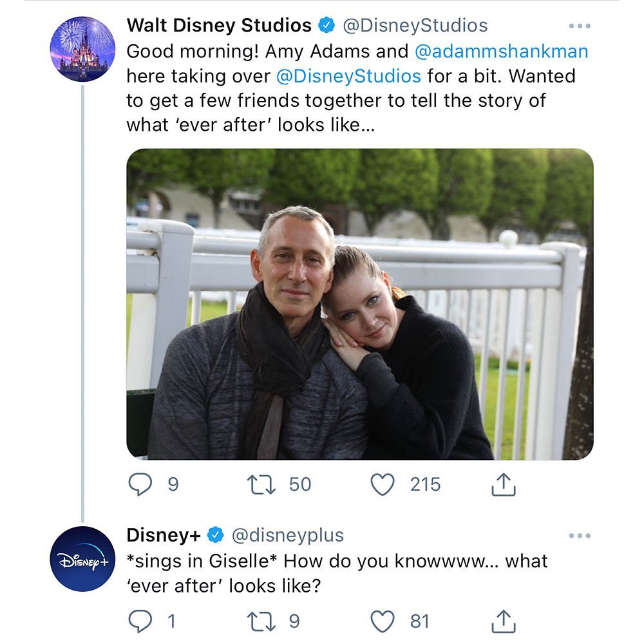Image resolution: width=644 pixels, height=644 pixels.
Task: Reply to the Disney+ tweet
Action: pyautogui.click(x=140, y=621)
